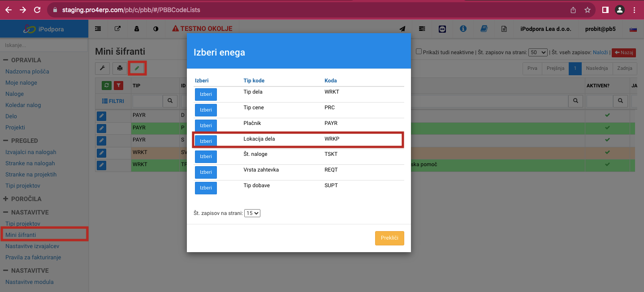Open the dialog's page size 15 dropdown
The image size is (644, 292).
[252, 213]
